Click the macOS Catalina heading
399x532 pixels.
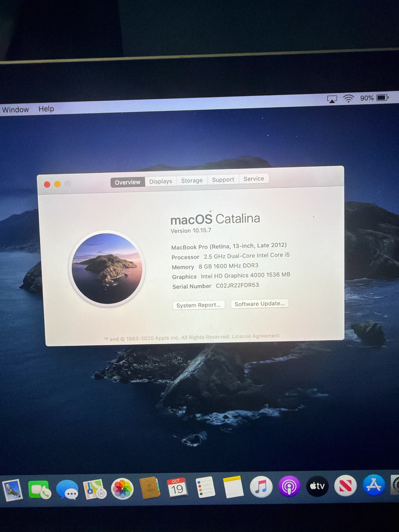click(215, 219)
